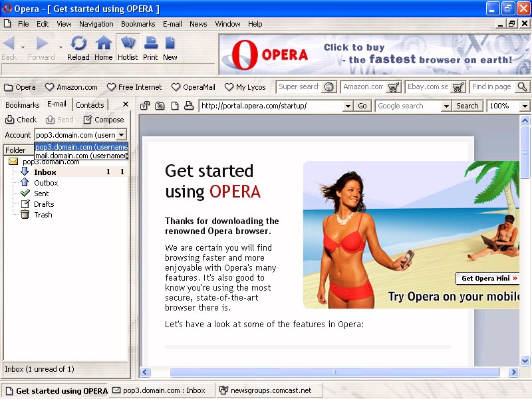Click the Go button
This screenshot has height=399, width=532.
[362, 106]
